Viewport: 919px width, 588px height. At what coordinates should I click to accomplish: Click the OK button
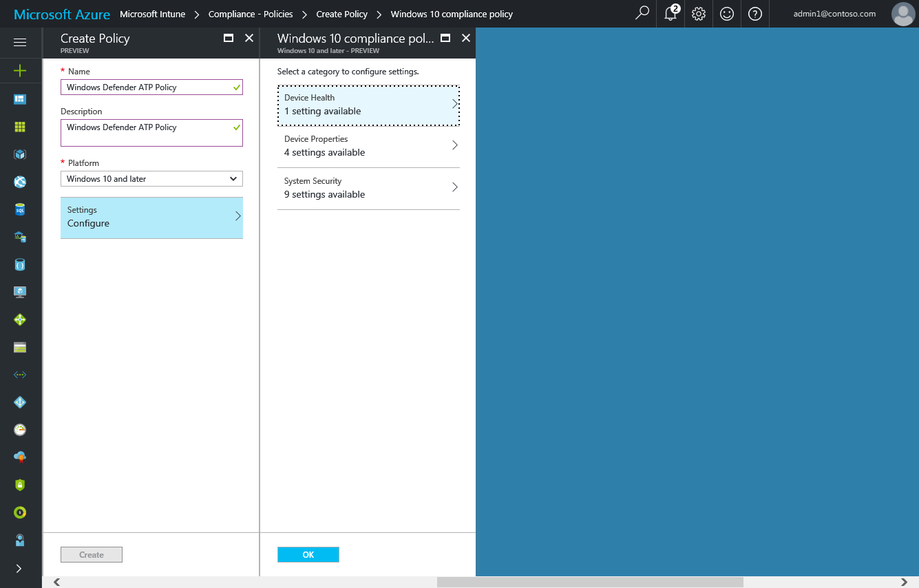308,555
